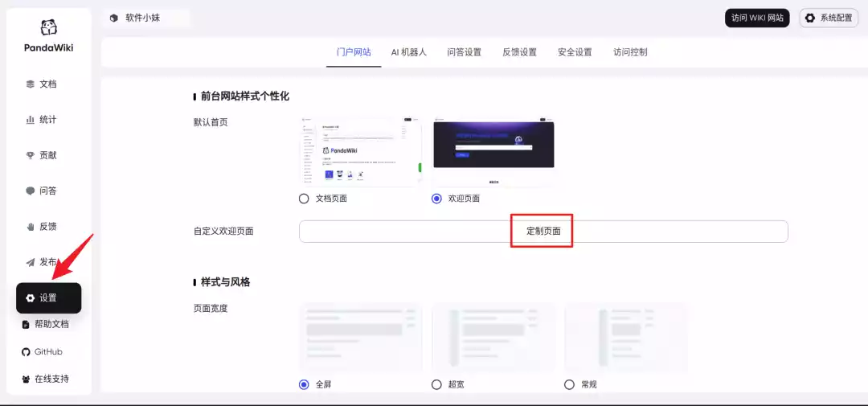Click the 超宽 layout preview thumbnail
868x406 pixels.
(x=493, y=338)
